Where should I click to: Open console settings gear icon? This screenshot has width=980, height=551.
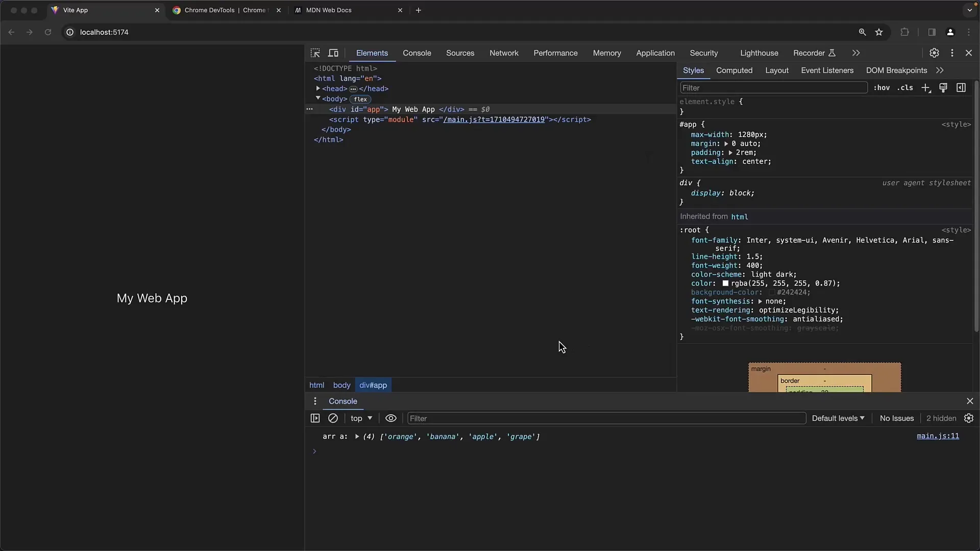(x=969, y=418)
